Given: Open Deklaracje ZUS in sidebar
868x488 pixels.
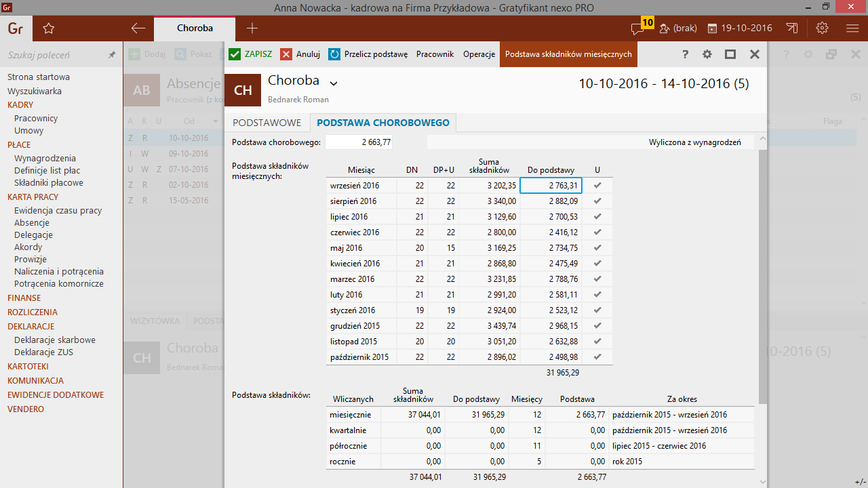Looking at the screenshot, I should click(43, 352).
